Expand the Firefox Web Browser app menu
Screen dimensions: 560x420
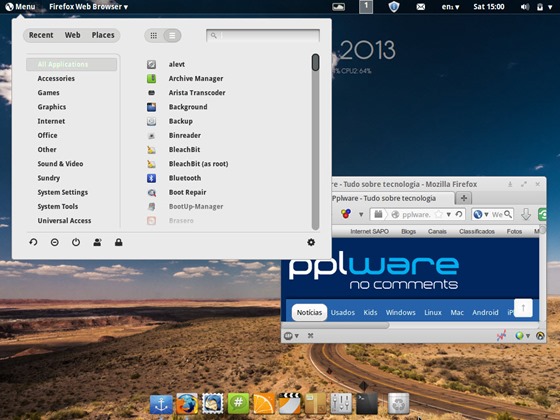tap(88, 7)
